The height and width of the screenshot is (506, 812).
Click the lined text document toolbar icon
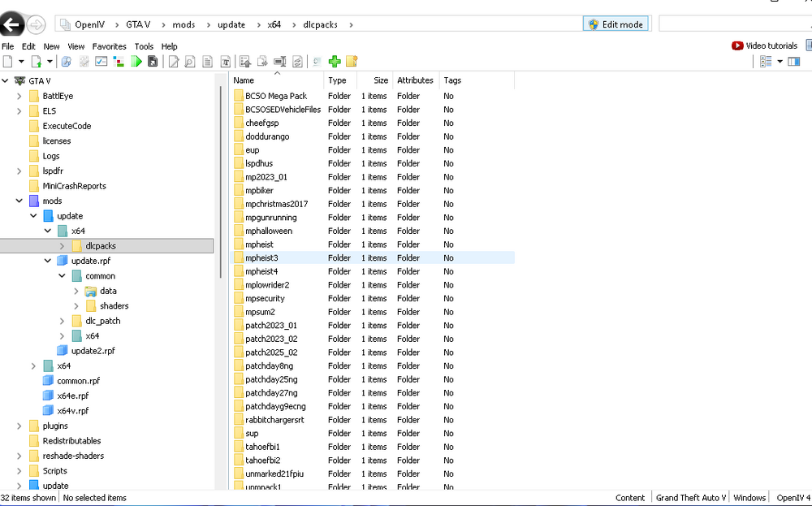coord(208,62)
